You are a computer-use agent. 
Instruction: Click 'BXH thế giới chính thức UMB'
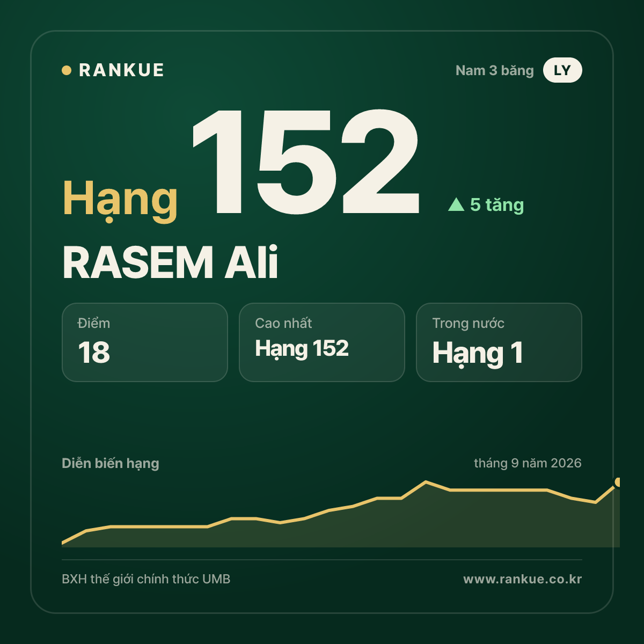coord(146,579)
